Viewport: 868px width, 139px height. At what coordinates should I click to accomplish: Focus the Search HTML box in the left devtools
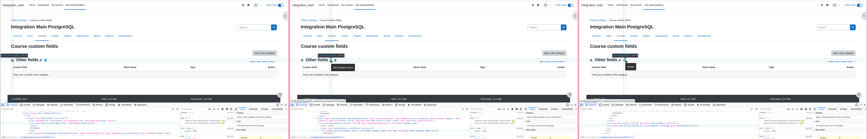86,109
